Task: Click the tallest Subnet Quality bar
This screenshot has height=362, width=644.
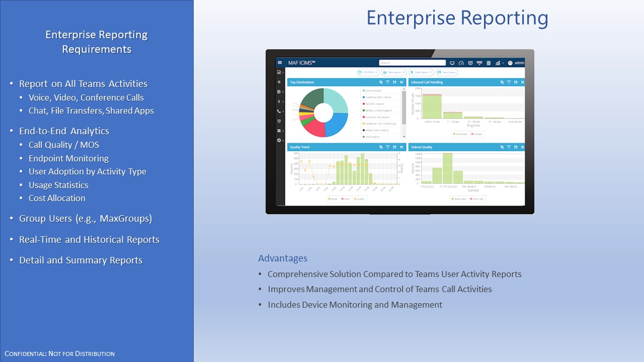Action: coord(448,168)
